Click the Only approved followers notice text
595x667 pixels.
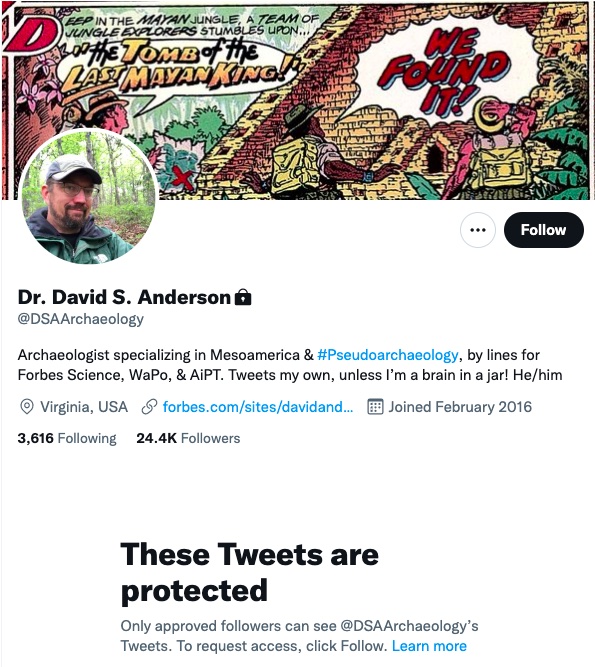[x=299, y=636]
